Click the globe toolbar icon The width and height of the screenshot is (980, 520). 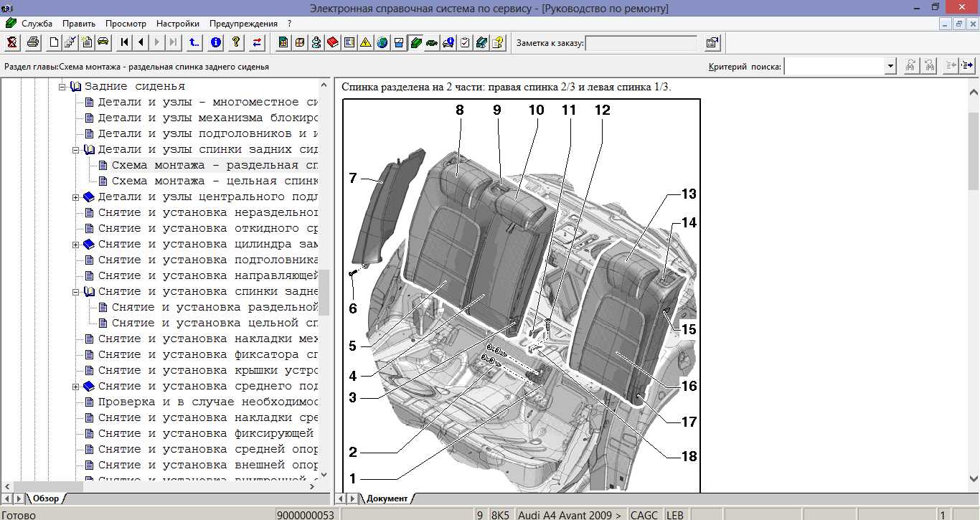[x=382, y=42]
